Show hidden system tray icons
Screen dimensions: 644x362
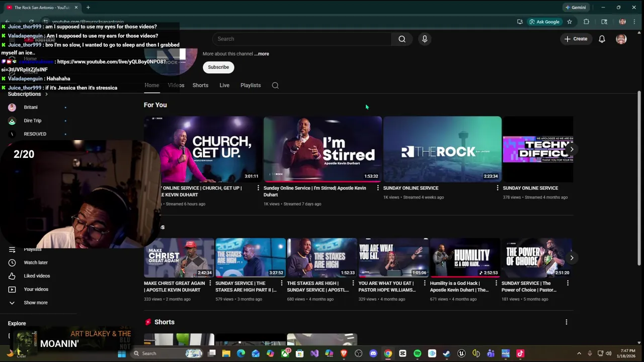[579, 353]
